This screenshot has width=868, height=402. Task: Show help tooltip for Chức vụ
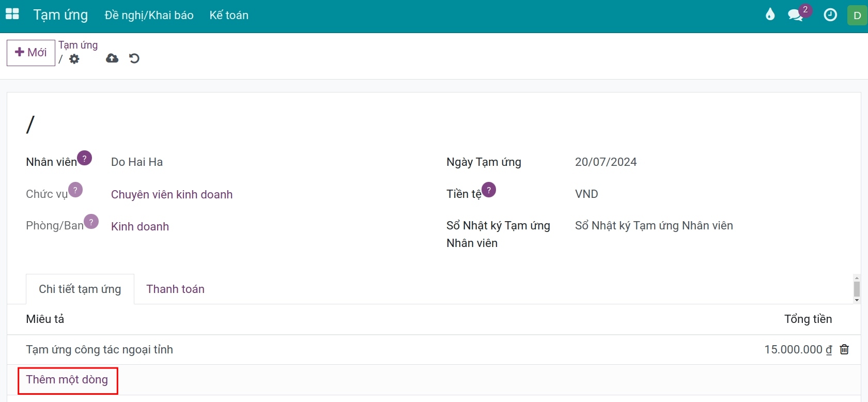75,190
